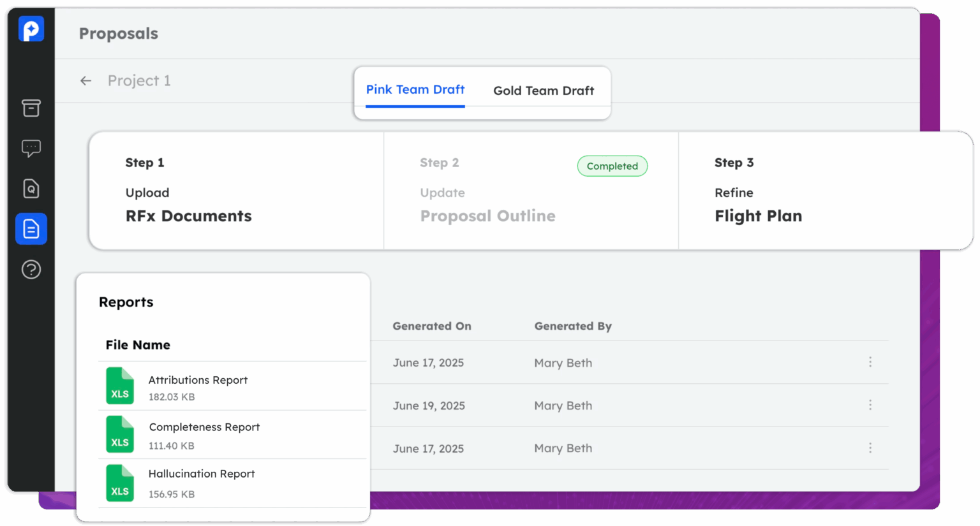The width and height of the screenshot is (980, 526).
Task: Open the chat sidebar icon
Action: 31,148
